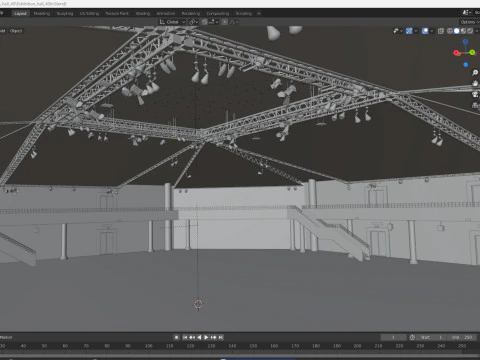This screenshot has height=360, width=480.
Task: Toggle viewport overlays
Action: point(425,31)
